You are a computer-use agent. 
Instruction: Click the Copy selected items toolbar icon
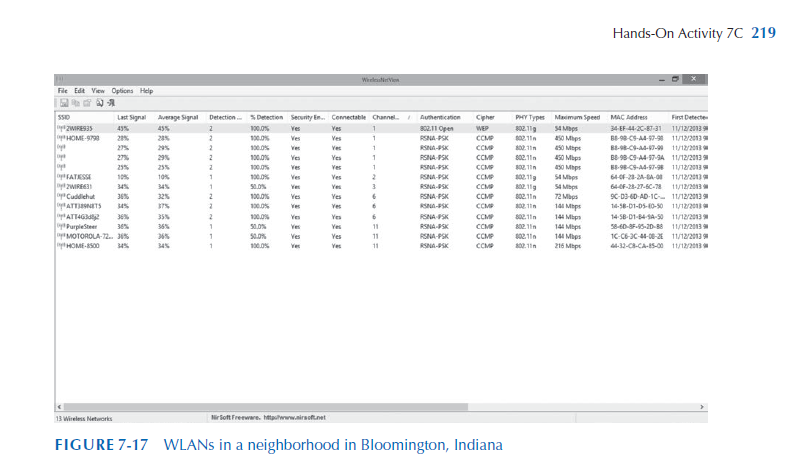tap(76, 103)
